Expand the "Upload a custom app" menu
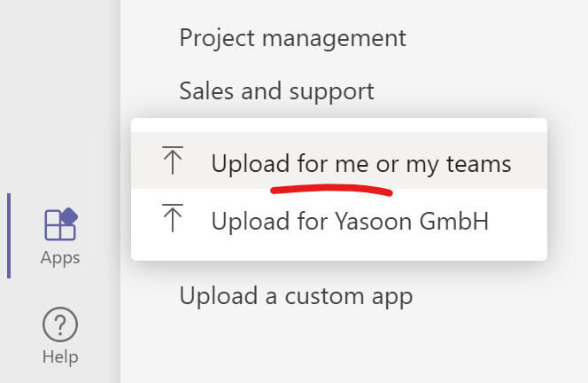This screenshot has width=588, height=383. 296,295
